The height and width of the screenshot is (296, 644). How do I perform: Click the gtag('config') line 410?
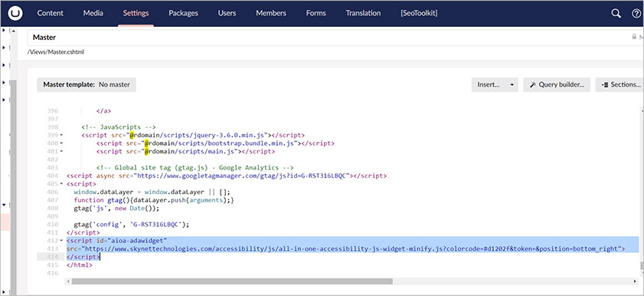(x=132, y=225)
